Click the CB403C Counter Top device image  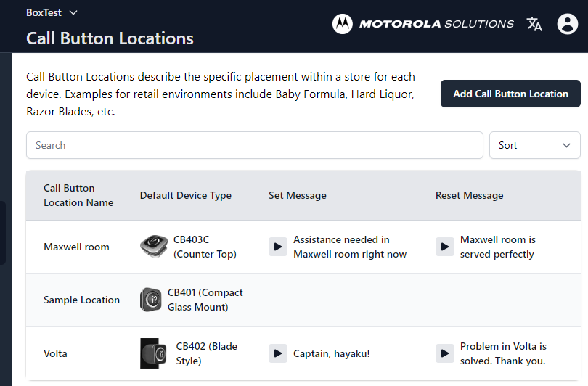click(154, 247)
